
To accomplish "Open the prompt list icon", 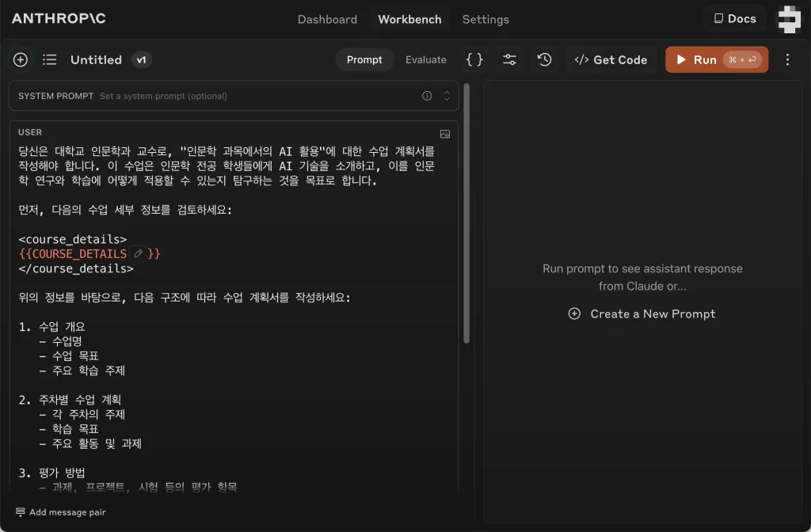I will [x=49, y=59].
